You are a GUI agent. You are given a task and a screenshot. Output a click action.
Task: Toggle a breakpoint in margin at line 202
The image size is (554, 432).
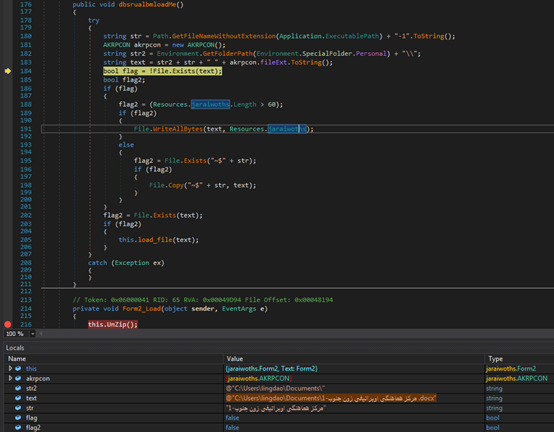(7, 215)
